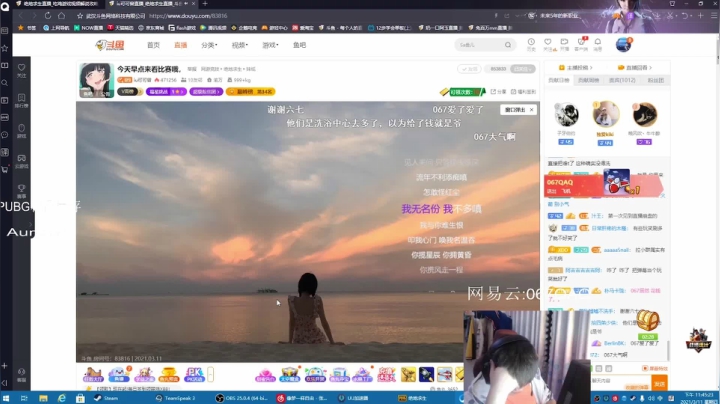Open the 首页 home menu item
Image resolution: width=720 pixels, height=404 pixels.
(x=153, y=45)
